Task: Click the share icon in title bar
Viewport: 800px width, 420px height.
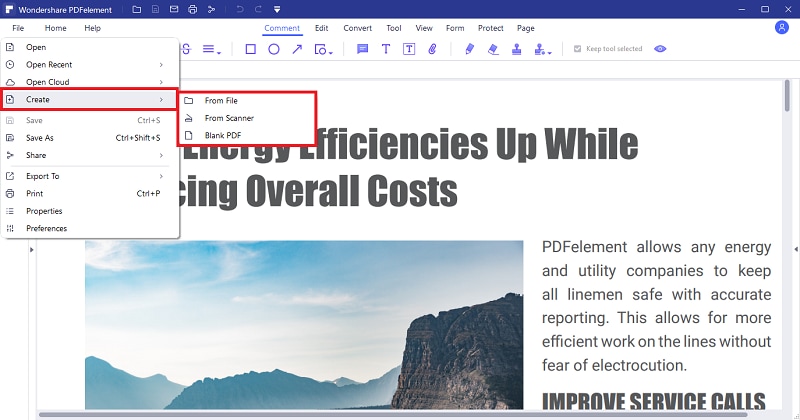Action: 211,9
